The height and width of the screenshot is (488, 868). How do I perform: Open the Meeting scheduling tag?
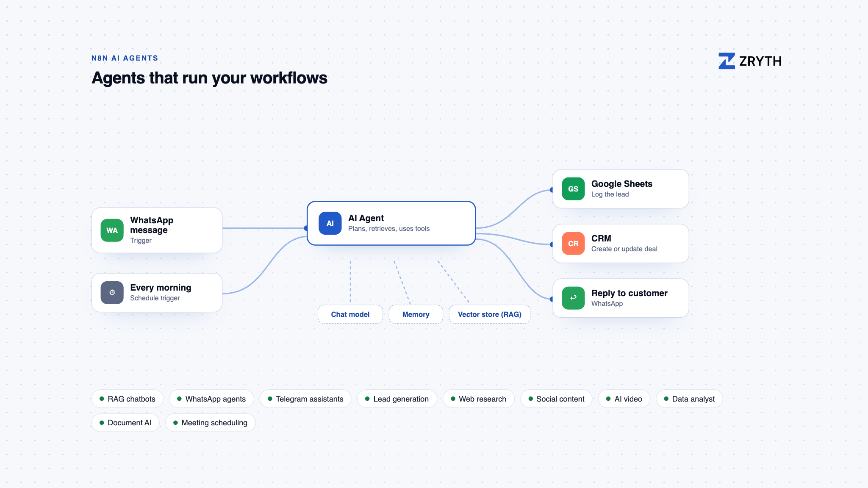coord(210,423)
